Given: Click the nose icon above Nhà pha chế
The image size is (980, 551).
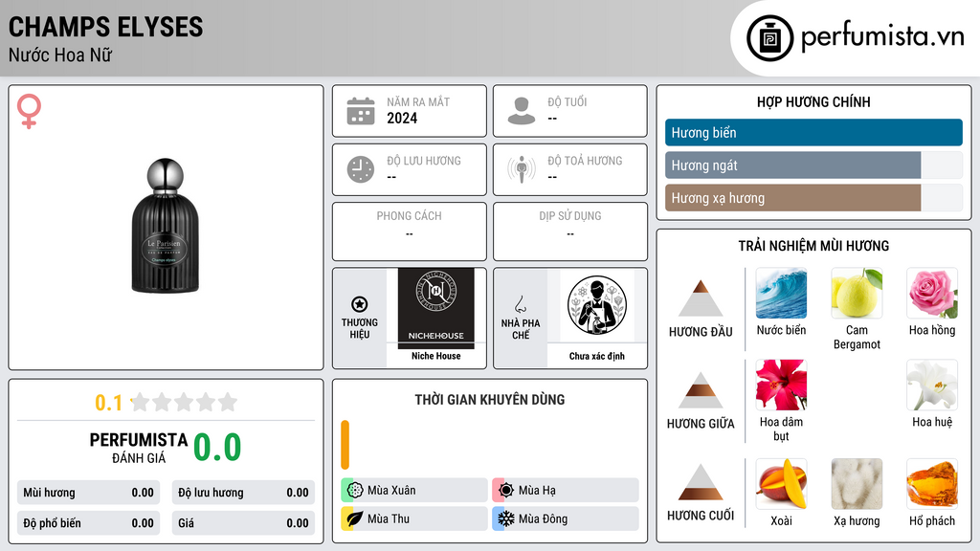Looking at the screenshot, I should coord(520,304).
